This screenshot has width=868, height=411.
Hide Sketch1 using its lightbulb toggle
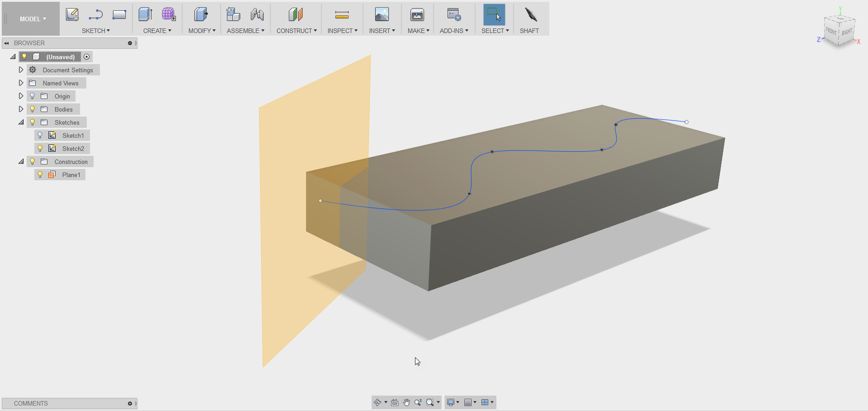[x=40, y=135]
